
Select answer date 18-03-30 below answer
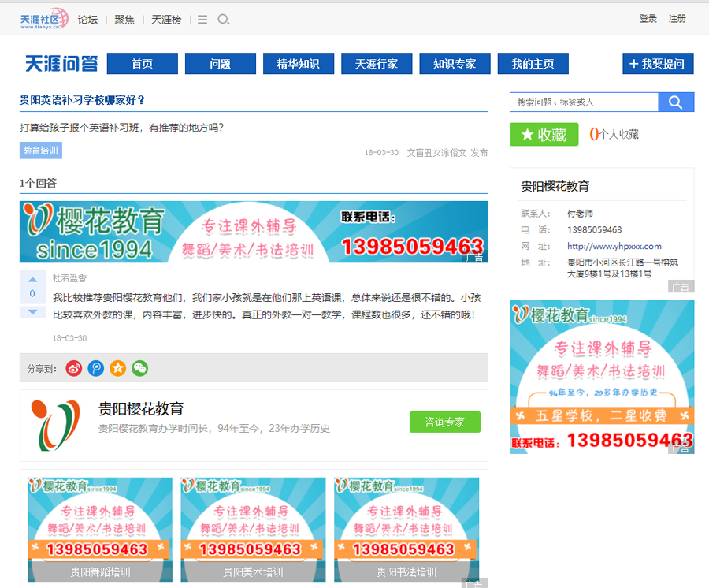point(69,338)
